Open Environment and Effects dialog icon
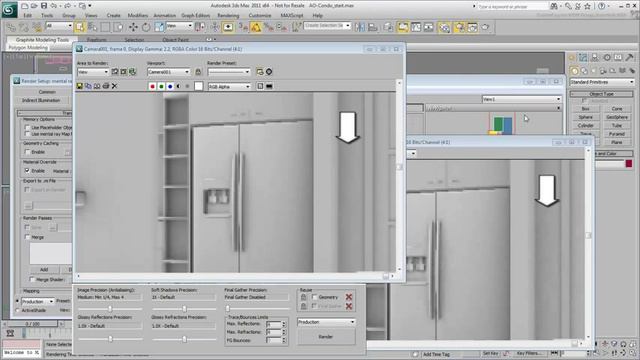The height and width of the screenshot is (360, 640). [269, 72]
